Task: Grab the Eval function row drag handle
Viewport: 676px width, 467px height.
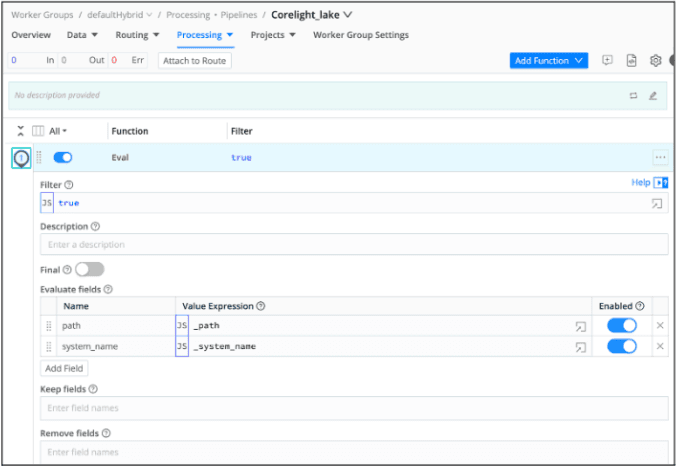Action: pos(39,157)
